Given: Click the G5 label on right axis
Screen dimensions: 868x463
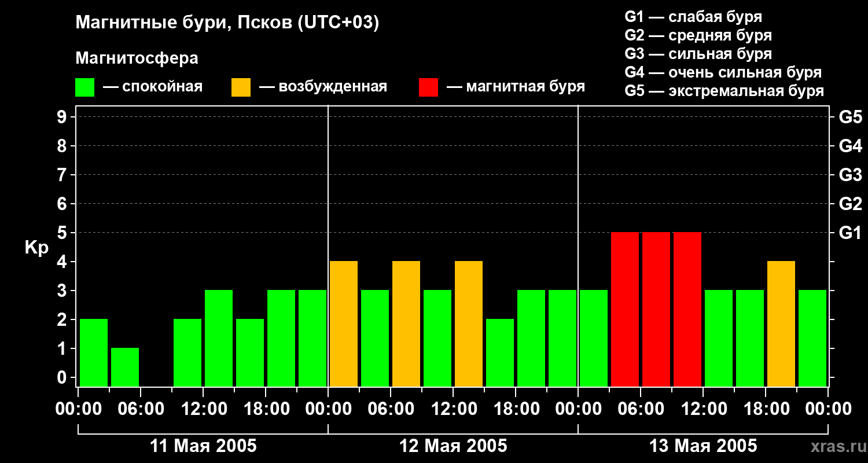Looking at the screenshot, I should (x=850, y=117).
